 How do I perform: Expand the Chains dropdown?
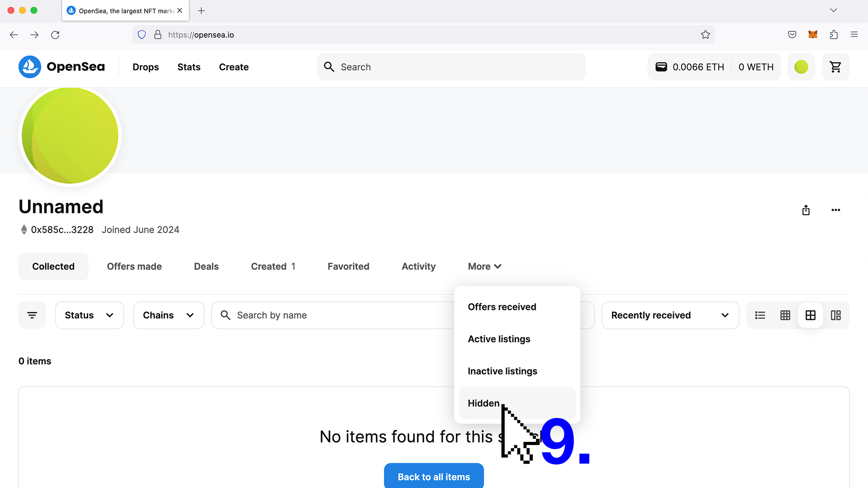pyautogui.click(x=169, y=315)
